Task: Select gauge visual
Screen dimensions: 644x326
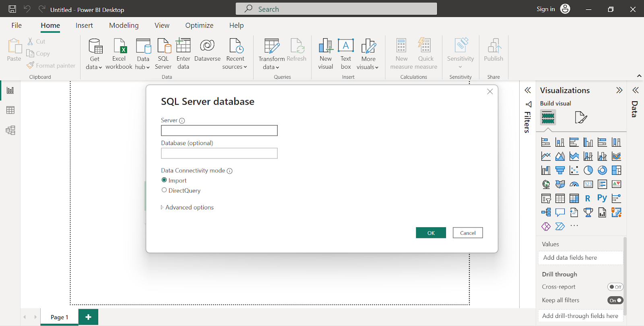Action: pyautogui.click(x=574, y=185)
